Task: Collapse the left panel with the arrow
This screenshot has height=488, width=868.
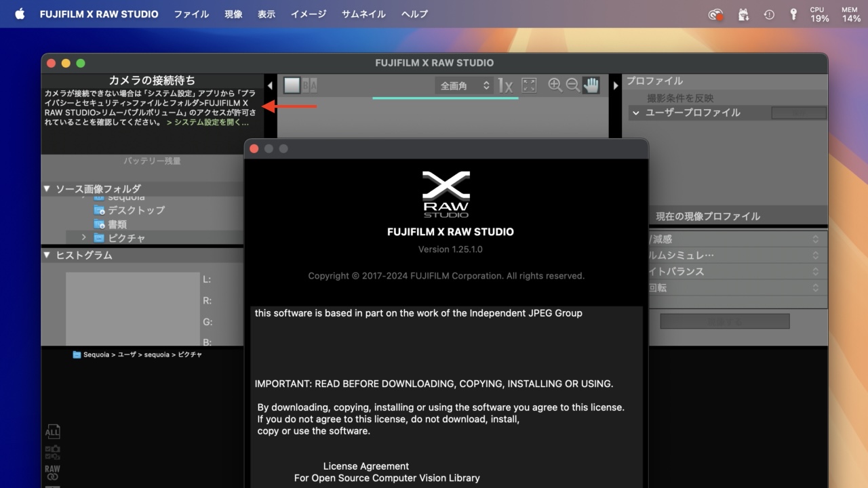Action: click(x=270, y=85)
